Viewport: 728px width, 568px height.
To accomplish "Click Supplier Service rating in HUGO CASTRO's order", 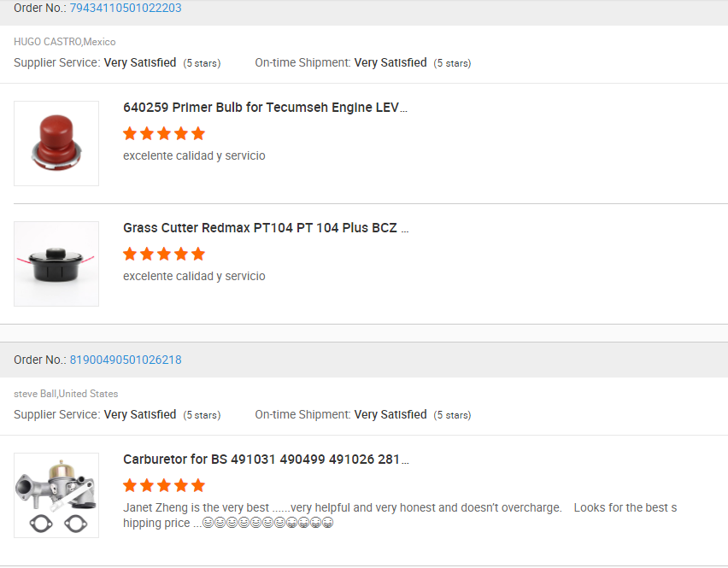I will 140,62.
